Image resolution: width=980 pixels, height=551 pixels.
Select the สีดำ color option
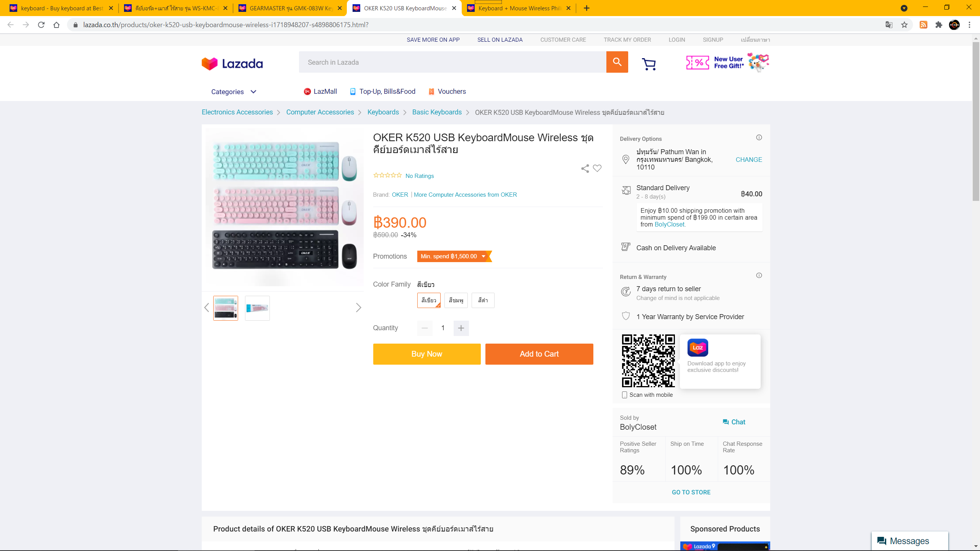coord(483,300)
